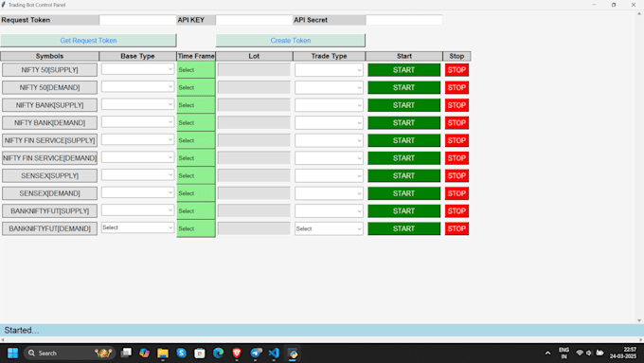Click the Lot field for BANKNIFTYFUT[DEMAND]
Image resolution: width=644 pixels, height=363 pixels.
pyautogui.click(x=254, y=228)
